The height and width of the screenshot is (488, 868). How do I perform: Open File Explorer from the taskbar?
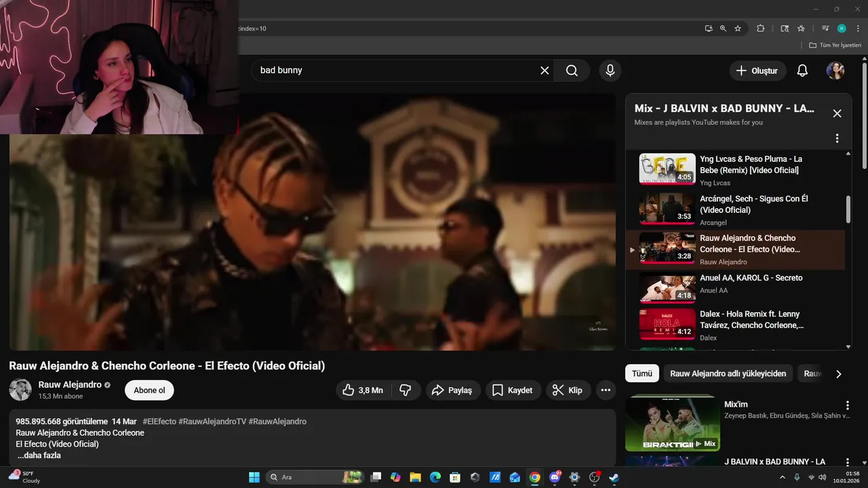416,477
